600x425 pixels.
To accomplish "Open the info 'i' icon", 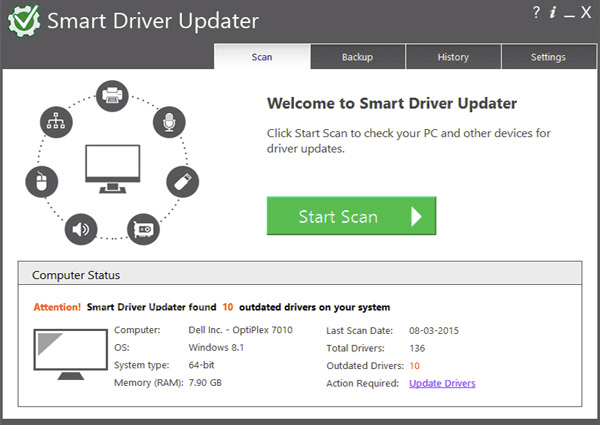I will pyautogui.click(x=553, y=13).
